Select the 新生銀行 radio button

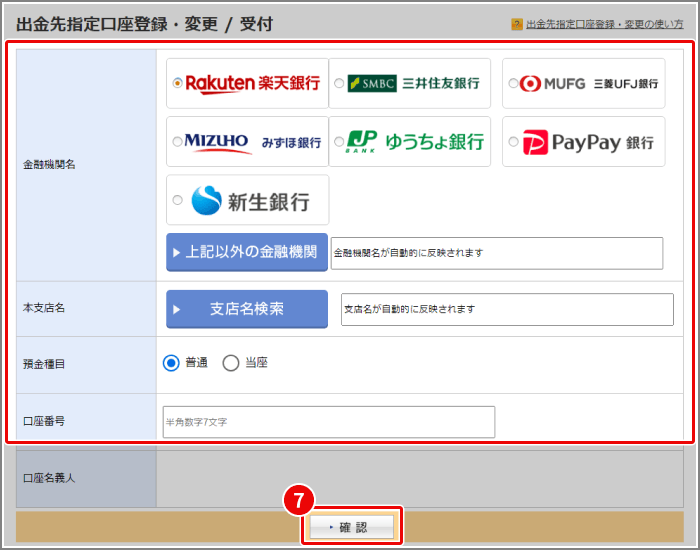point(178,200)
